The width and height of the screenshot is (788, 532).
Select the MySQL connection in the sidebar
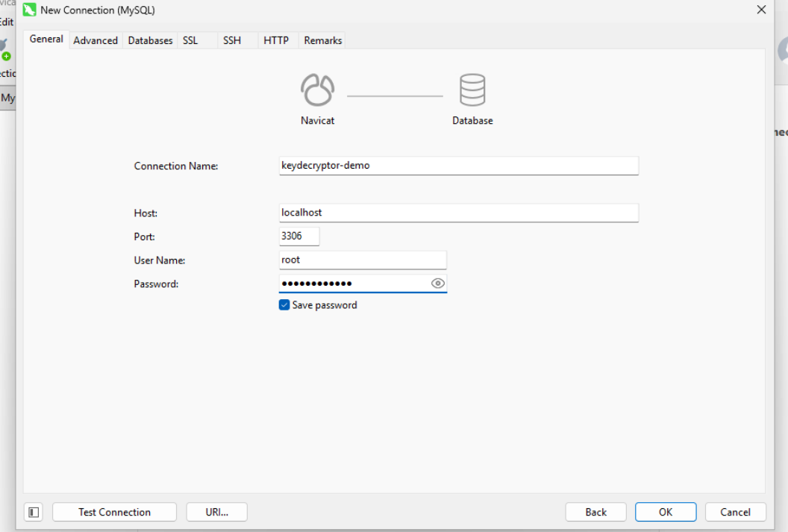click(x=9, y=98)
